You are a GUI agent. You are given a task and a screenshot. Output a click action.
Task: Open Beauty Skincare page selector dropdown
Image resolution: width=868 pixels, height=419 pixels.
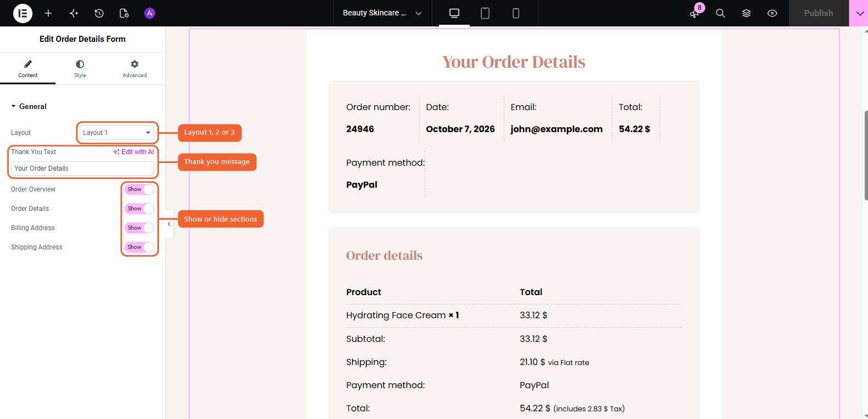click(x=382, y=13)
